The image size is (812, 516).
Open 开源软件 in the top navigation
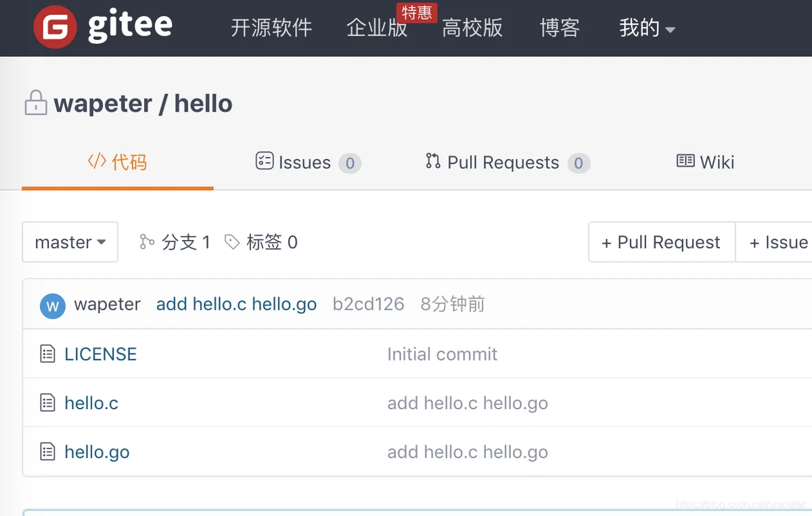271,28
